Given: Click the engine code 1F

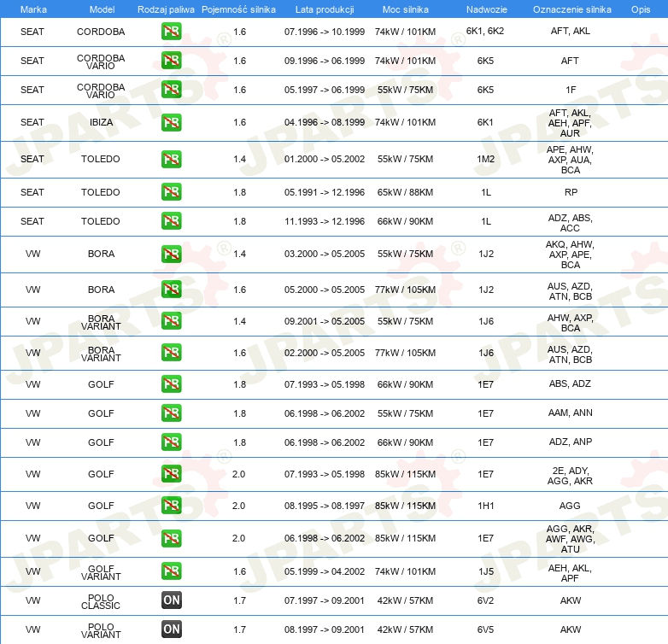Looking at the screenshot, I should 571,90.
